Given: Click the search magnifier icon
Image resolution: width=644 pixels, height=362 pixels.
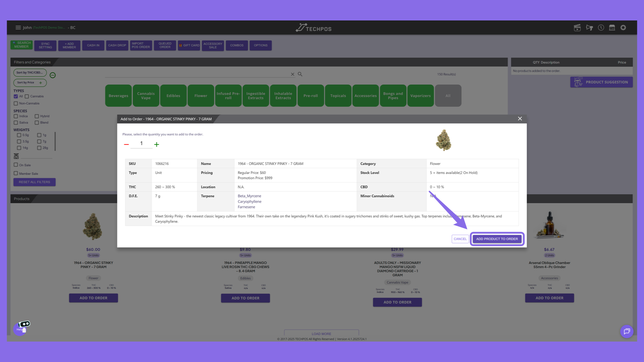Looking at the screenshot, I should point(300,74).
